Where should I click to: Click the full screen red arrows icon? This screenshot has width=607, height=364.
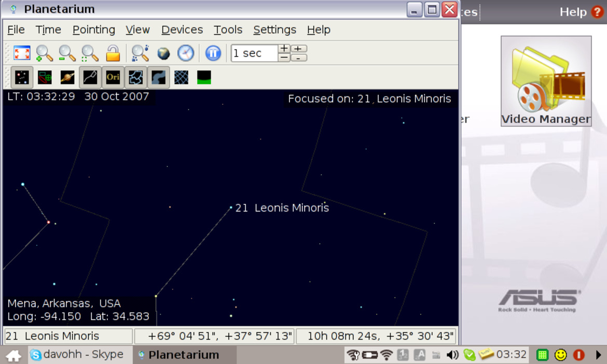pyautogui.click(x=22, y=53)
